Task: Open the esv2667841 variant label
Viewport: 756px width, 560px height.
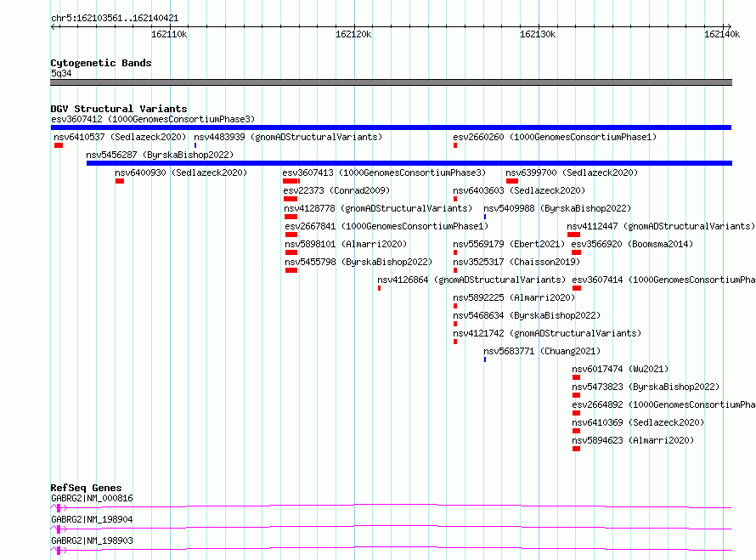Action: [x=386, y=226]
